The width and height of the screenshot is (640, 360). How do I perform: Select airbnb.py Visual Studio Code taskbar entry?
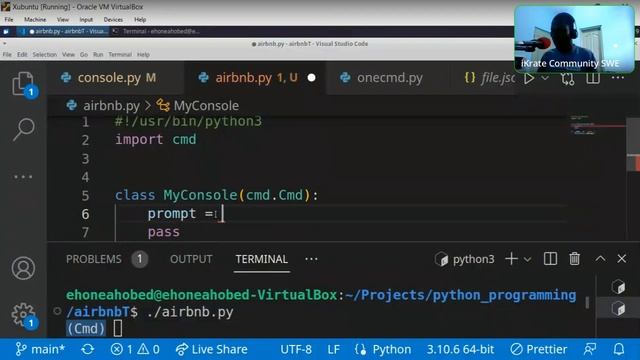63,31
